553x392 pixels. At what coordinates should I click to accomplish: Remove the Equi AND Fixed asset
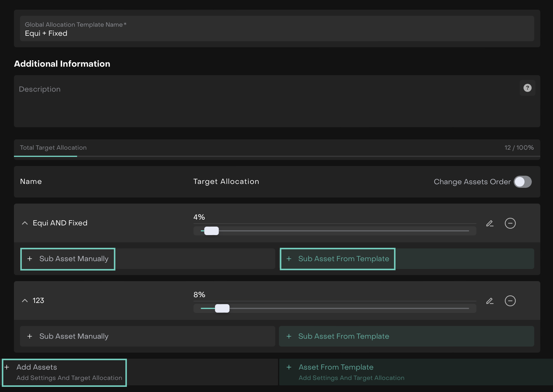point(510,223)
